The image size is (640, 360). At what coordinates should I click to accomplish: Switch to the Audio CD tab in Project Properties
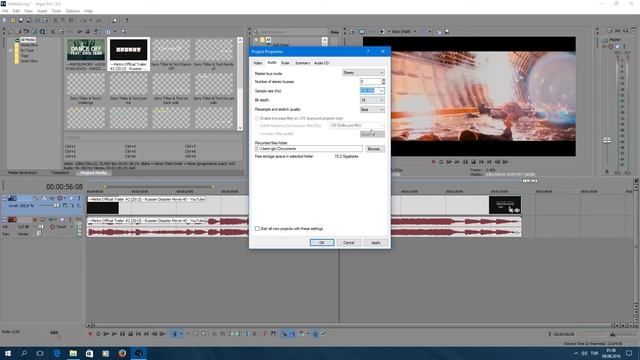click(321, 63)
